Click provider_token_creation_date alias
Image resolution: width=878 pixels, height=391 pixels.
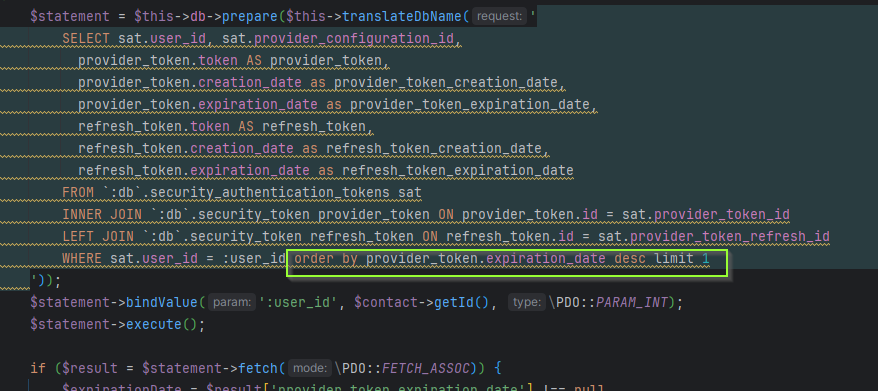click(446, 83)
